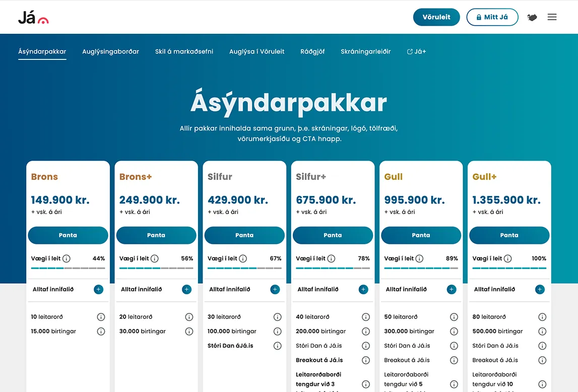
Task: Show info for Silfur Stóri Dan áJá.is
Action: (x=278, y=346)
